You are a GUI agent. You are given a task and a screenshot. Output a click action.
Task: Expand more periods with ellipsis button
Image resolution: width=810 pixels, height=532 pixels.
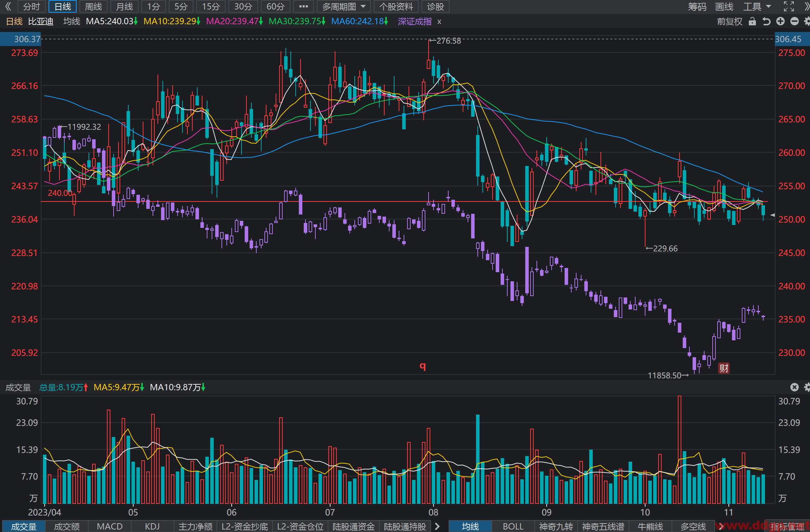pos(303,6)
